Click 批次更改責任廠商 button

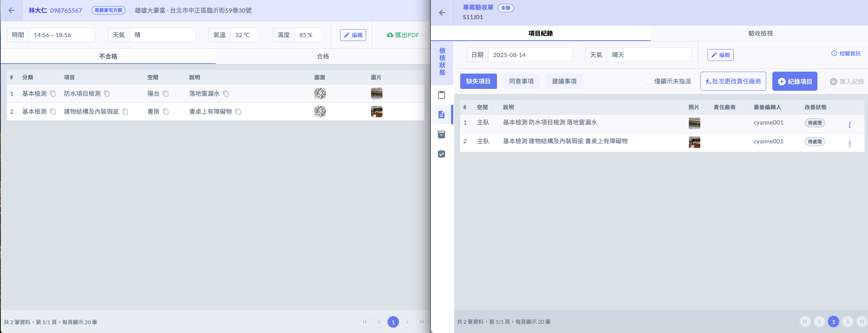733,81
